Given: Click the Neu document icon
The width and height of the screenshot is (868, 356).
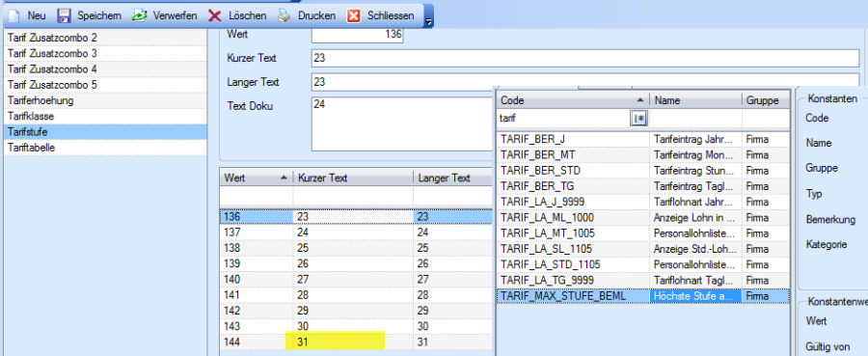Looking at the screenshot, I should click(14, 16).
